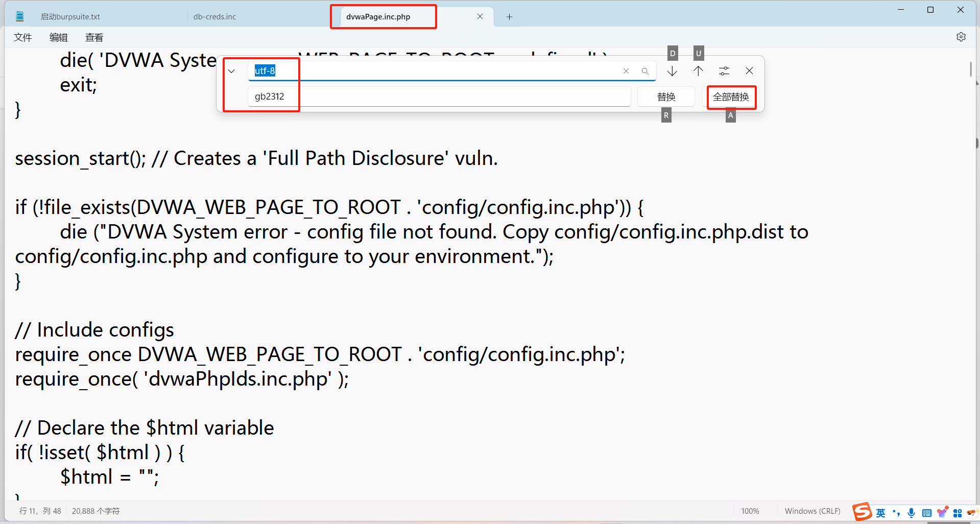Add a new tab with plus button

click(509, 17)
